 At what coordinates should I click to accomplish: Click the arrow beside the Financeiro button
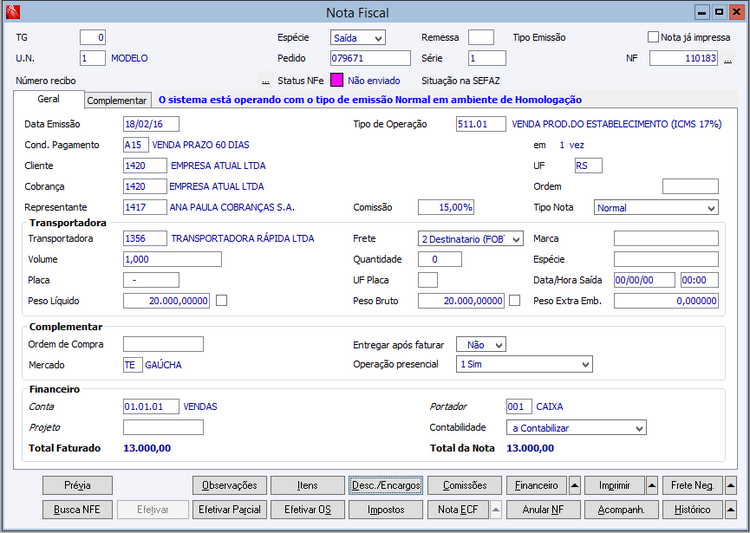click(575, 485)
